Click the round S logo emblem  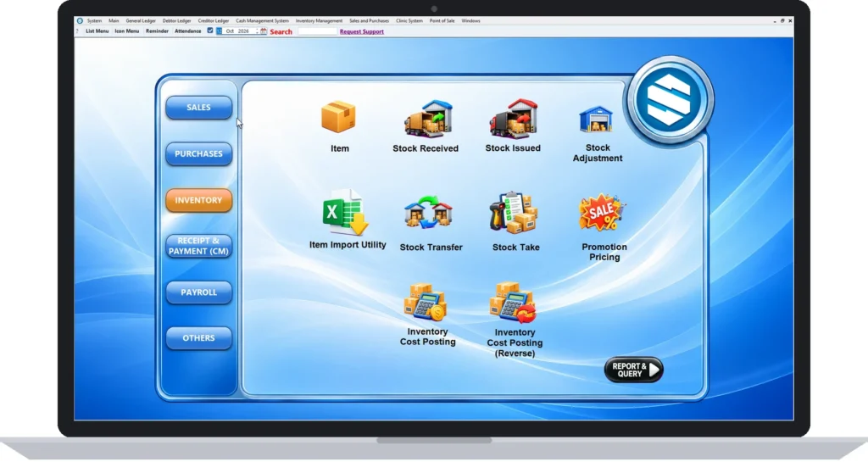(669, 100)
